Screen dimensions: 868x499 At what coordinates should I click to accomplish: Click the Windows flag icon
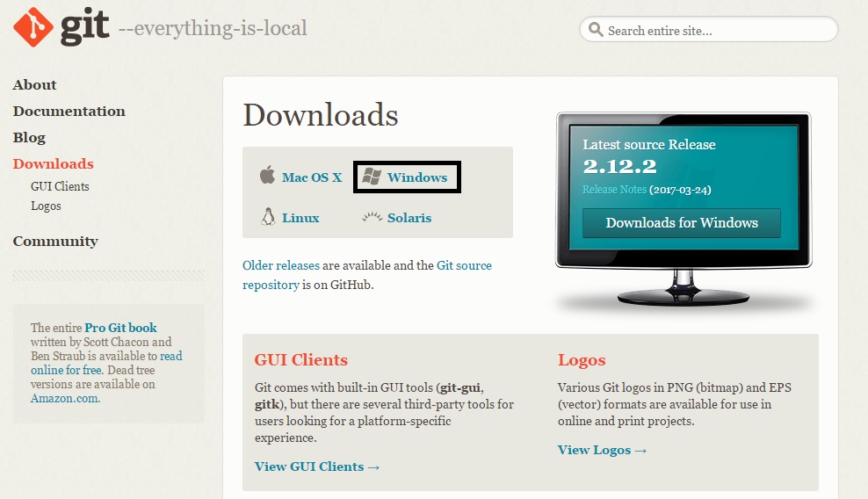[x=372, y=177]
